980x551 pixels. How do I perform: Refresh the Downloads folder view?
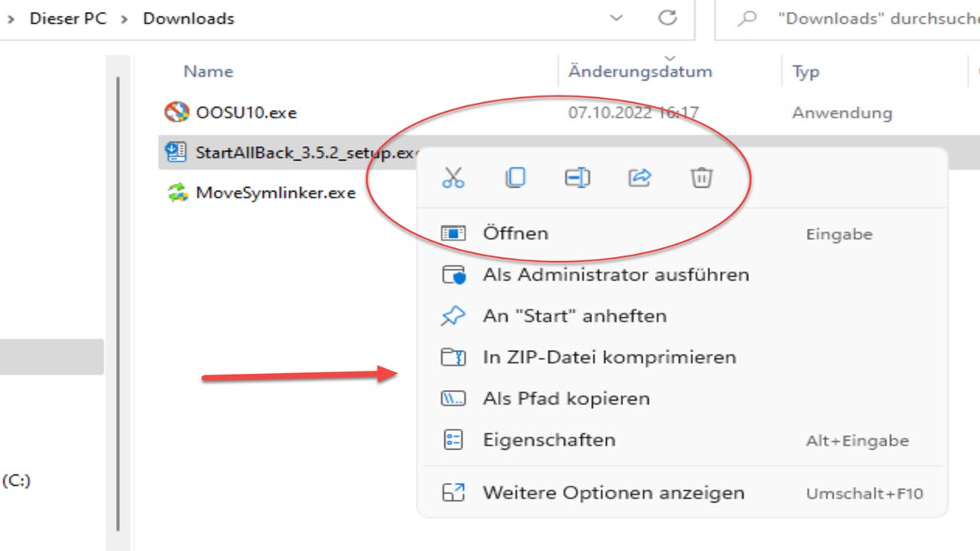click(668, 18)
